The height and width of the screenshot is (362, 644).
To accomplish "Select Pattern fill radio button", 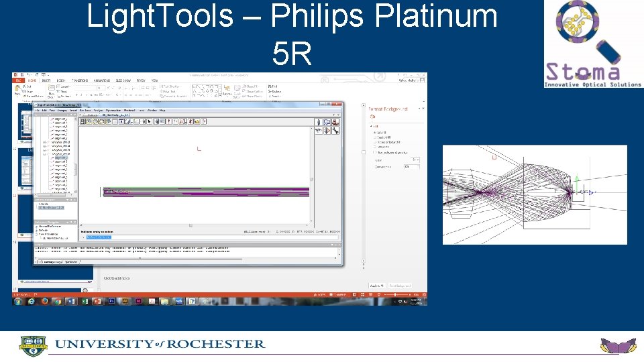I will [x=375, y=147].
